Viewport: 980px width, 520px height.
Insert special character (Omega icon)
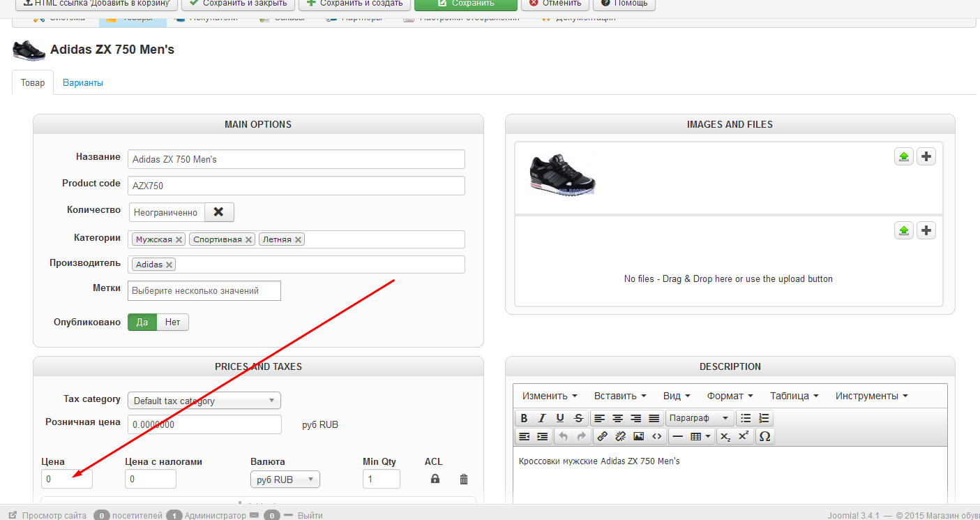764,436
